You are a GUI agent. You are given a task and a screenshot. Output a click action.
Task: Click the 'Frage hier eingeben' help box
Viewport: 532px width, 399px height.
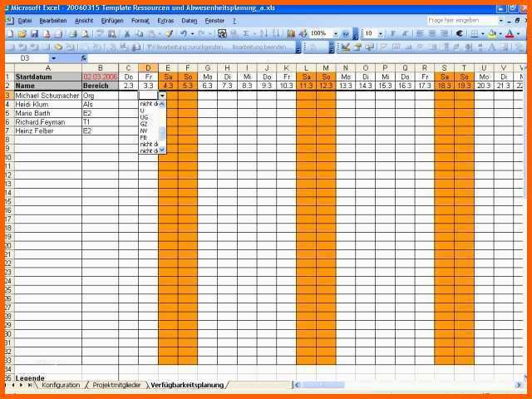[462, 21]
